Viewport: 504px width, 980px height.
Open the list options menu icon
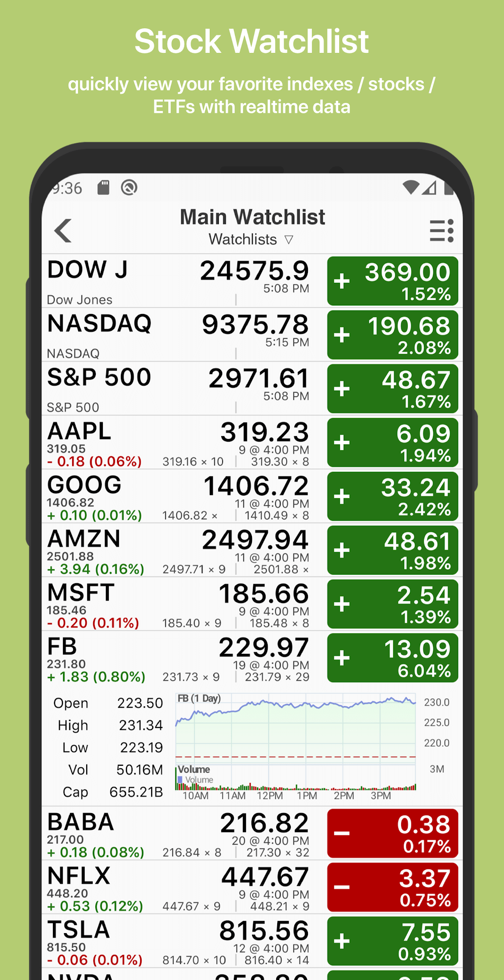pos(442,231)
